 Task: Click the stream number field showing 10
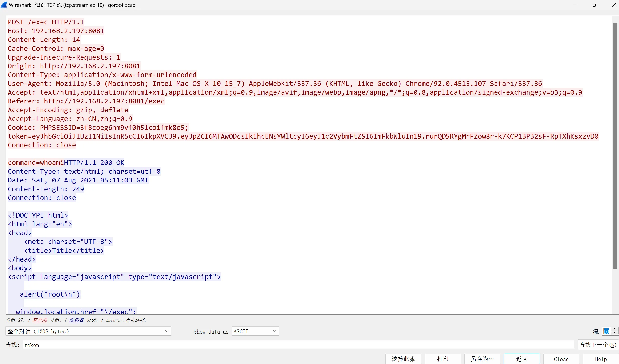coord(606,331)
